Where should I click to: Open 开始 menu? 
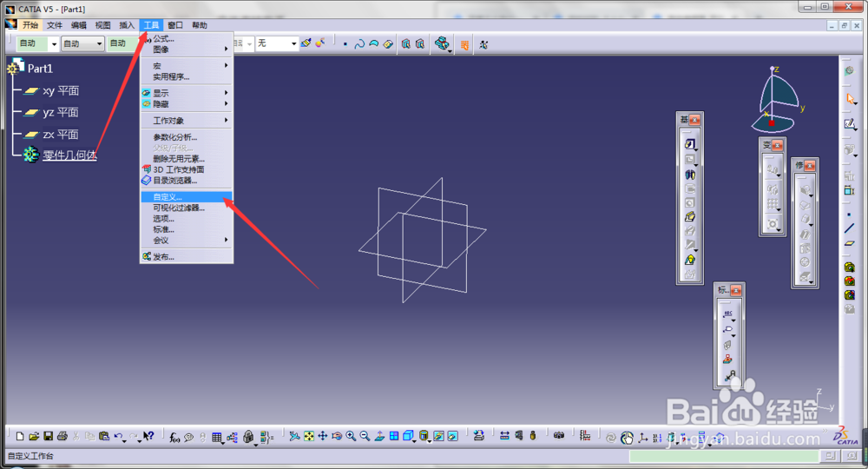[30, 25]
